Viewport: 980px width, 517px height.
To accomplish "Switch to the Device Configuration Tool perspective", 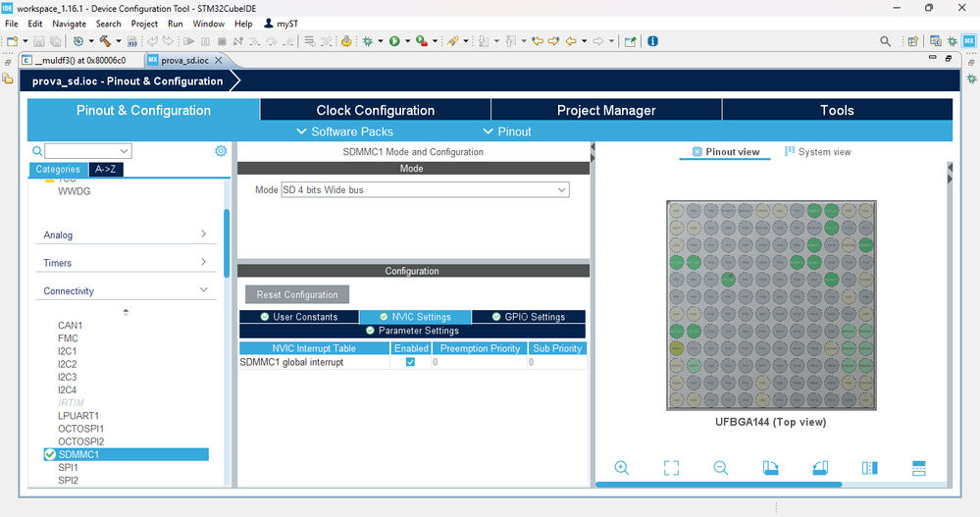I will coord(969,41).
